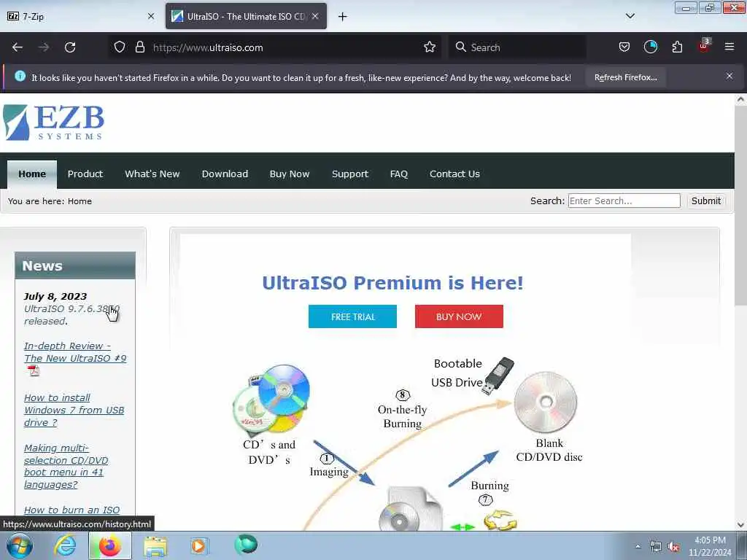This screenshot has height=560, width=747.
Task: Launch Internet Explorer from taskbar
Action: (x=65, y=545)
